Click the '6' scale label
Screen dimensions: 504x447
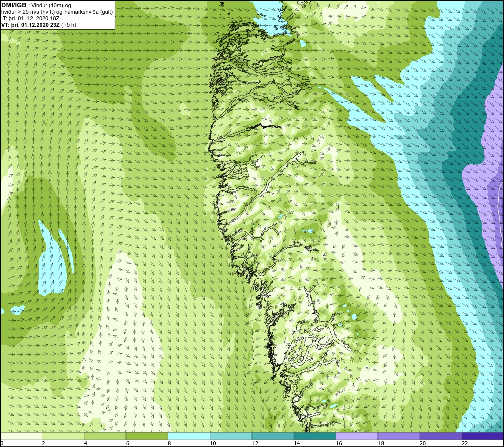[128, 444]
